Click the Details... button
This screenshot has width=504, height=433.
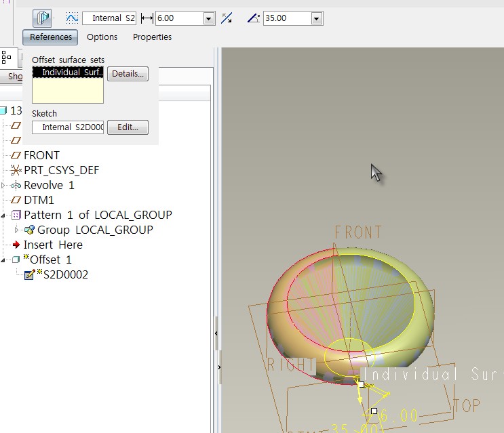click(128, 74)
